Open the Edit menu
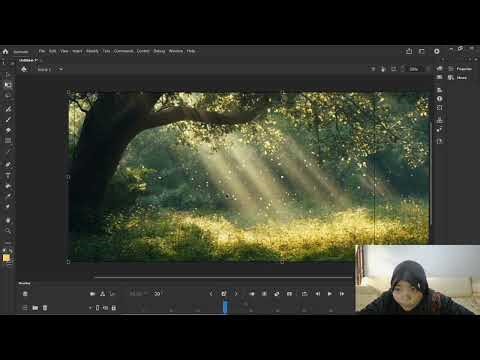This screenshot has width=480, height=360. 53,51
